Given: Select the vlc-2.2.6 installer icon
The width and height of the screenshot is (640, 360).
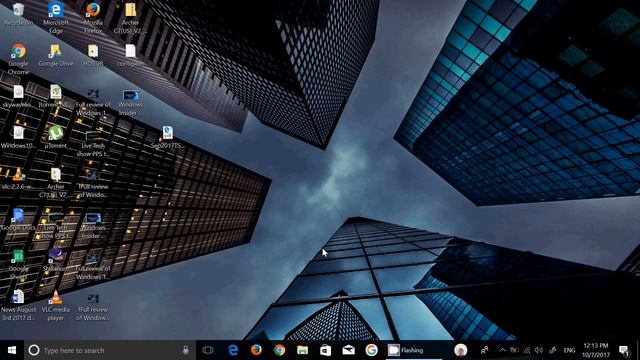Looking at the screenshot, I should [18, 178].
